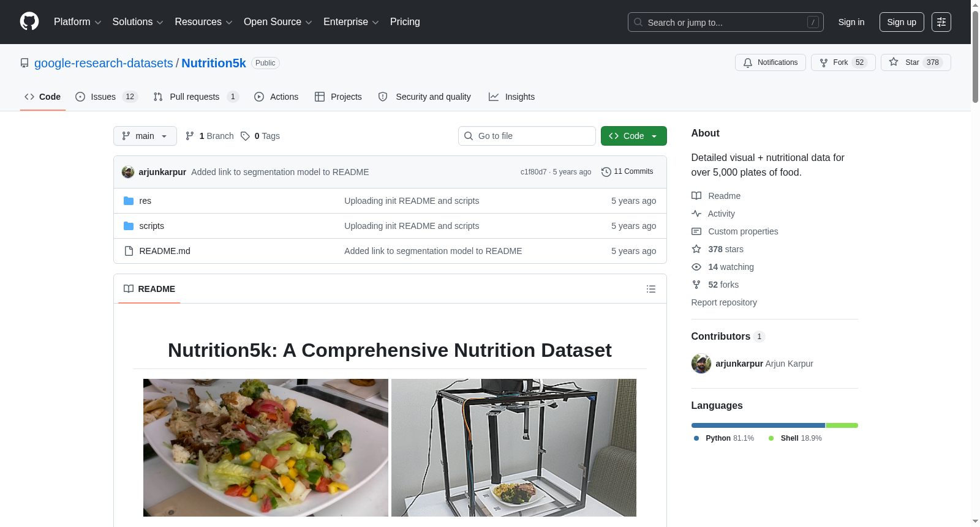Open the main branch selector dropdown
Screen dimensions: 980x527
(145, 136)
